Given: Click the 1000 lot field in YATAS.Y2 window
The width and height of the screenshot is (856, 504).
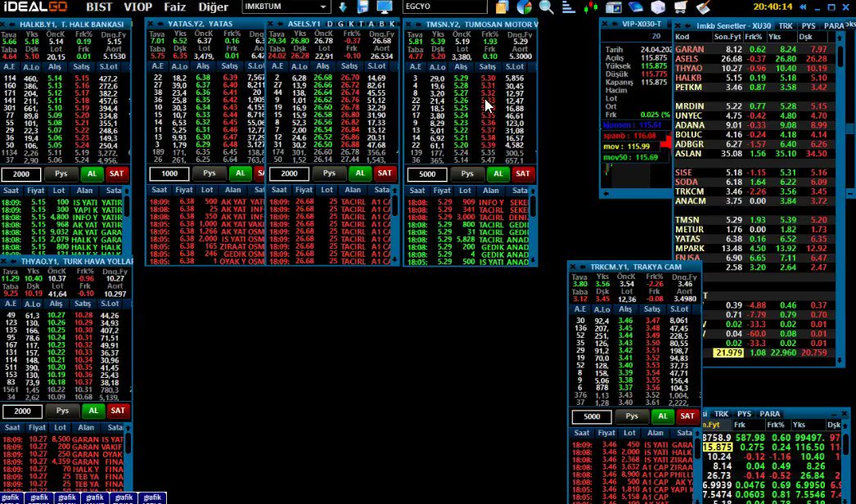Looking at the screenshot, I should (x=169, y=173).
